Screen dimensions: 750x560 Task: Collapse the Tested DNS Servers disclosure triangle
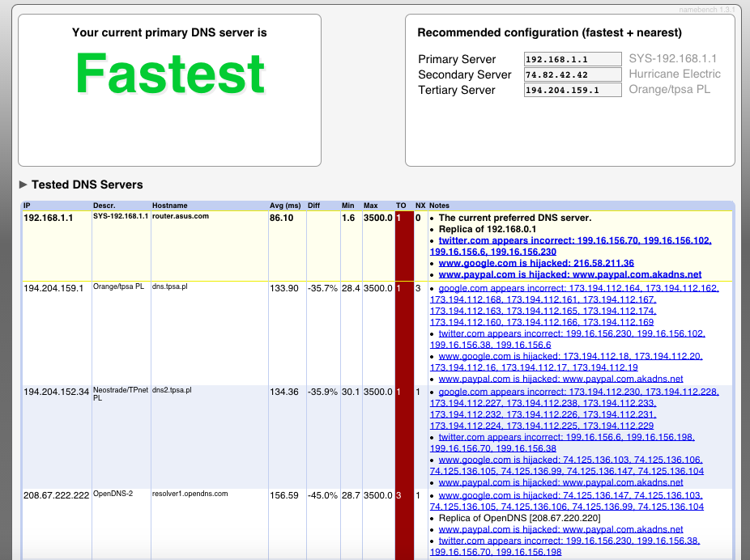pyautogui.click(x=23, y=185)
